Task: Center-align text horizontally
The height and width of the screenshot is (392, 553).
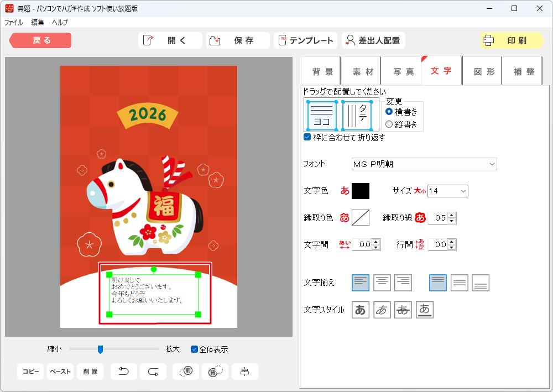Action: click(x=382, y=283)
